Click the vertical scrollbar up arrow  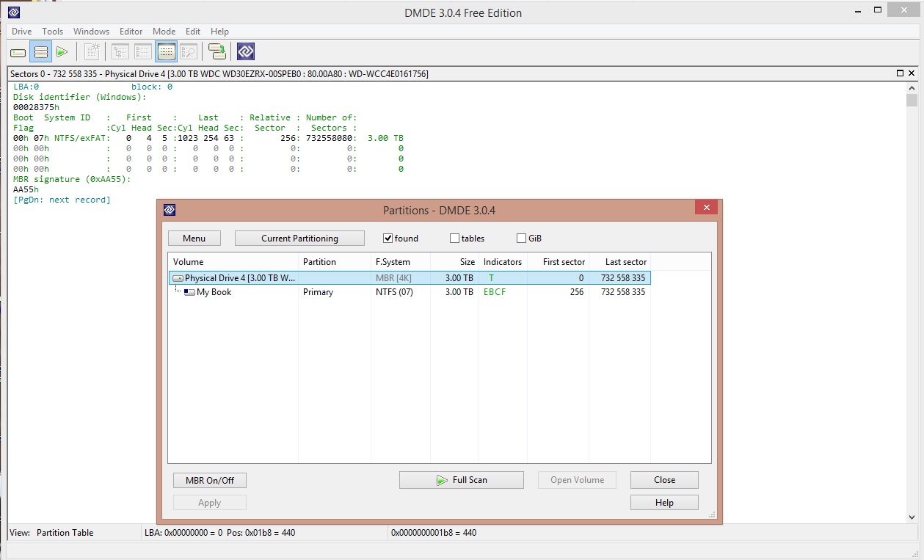coord(912,87)
